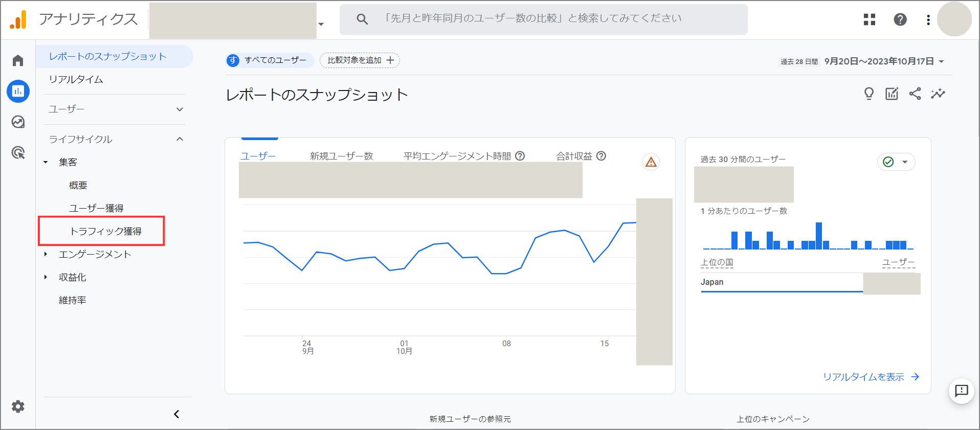Open the Google apps grid icon
Screen dimensions: 980x430
(x=870, y=19)
